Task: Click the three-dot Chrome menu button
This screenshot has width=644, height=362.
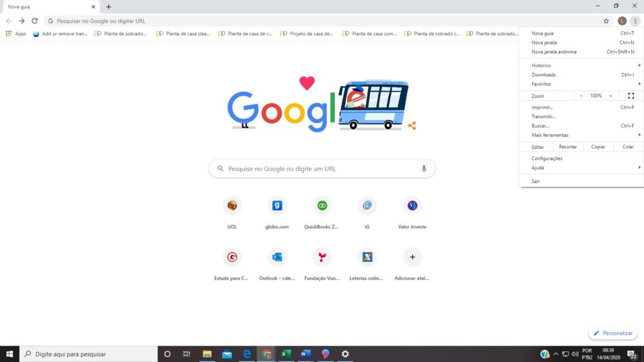Action: tap(635, 21)
